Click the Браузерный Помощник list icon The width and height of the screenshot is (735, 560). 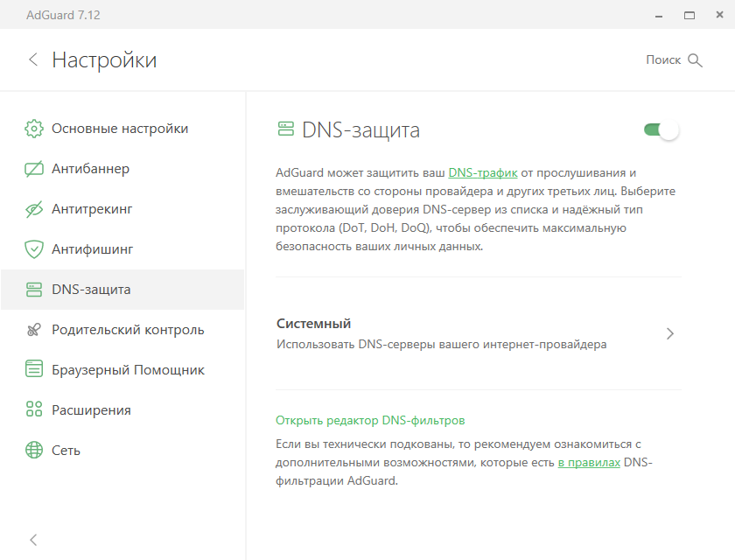click(34, 368)
